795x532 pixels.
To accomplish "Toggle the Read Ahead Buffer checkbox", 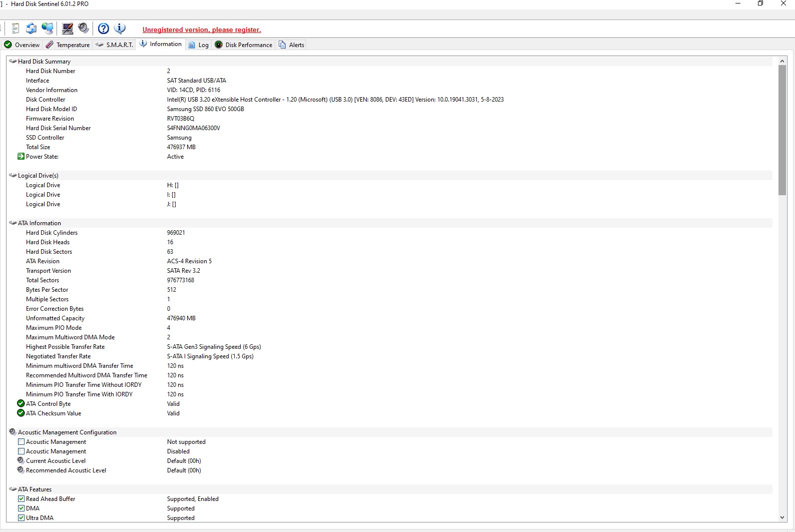I will point(21,499).
